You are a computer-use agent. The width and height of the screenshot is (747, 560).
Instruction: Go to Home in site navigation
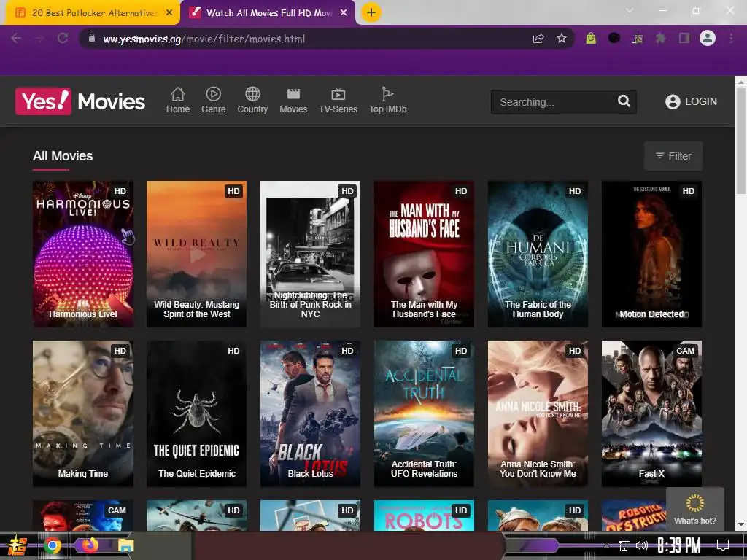coord(178,101)
